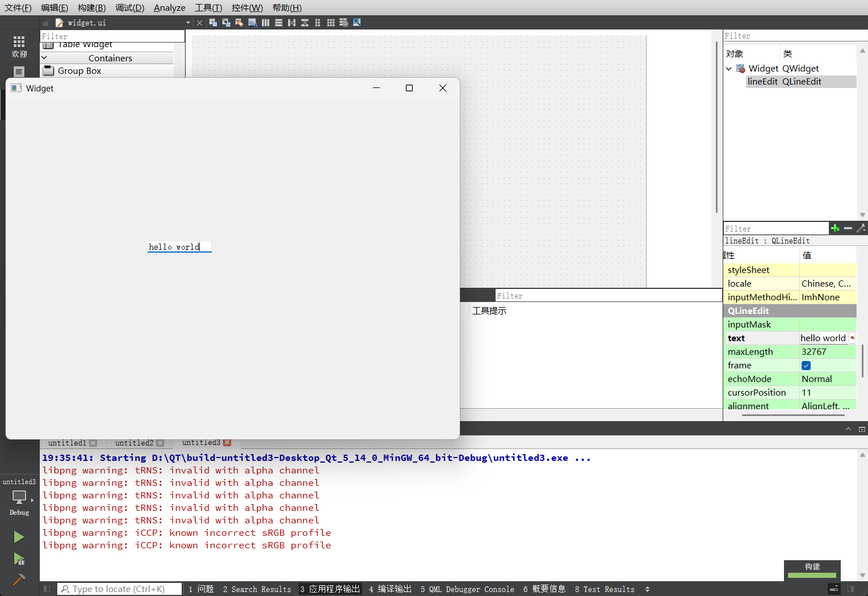
Task: Collapse the Containers category in widget box
Action: 44,58
